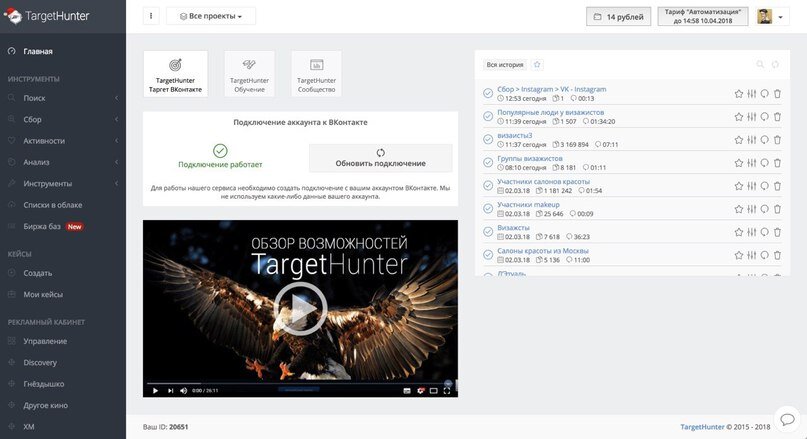Open sliders icon for 'Группы визажистов'
807x439 pixels.
point(752,163)
